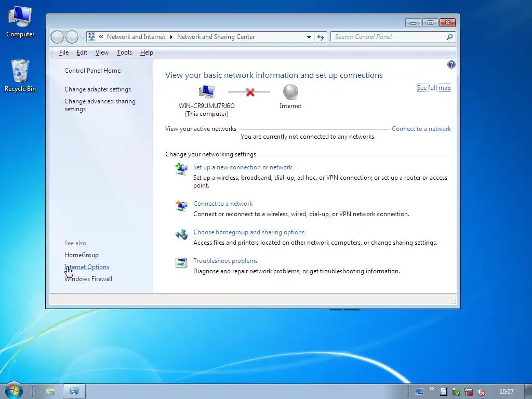Screen dimensions: 532x399
Task: Click the search magnifier icon
Action: point(449,37)
